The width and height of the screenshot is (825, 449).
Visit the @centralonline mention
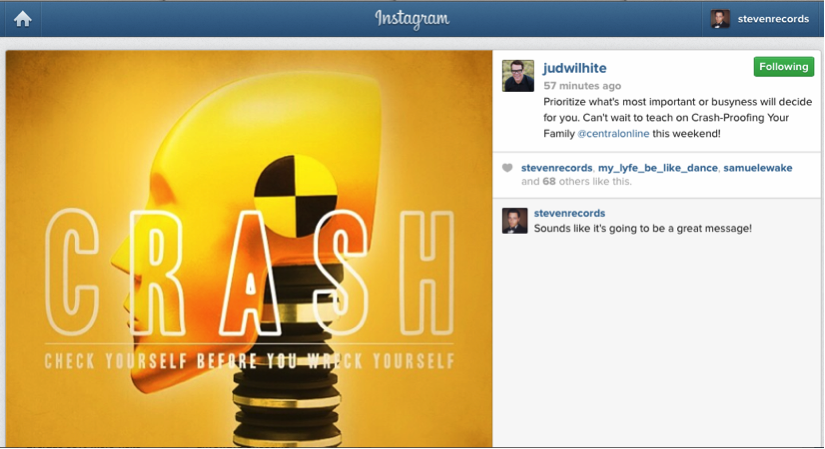tap(613, 134)
